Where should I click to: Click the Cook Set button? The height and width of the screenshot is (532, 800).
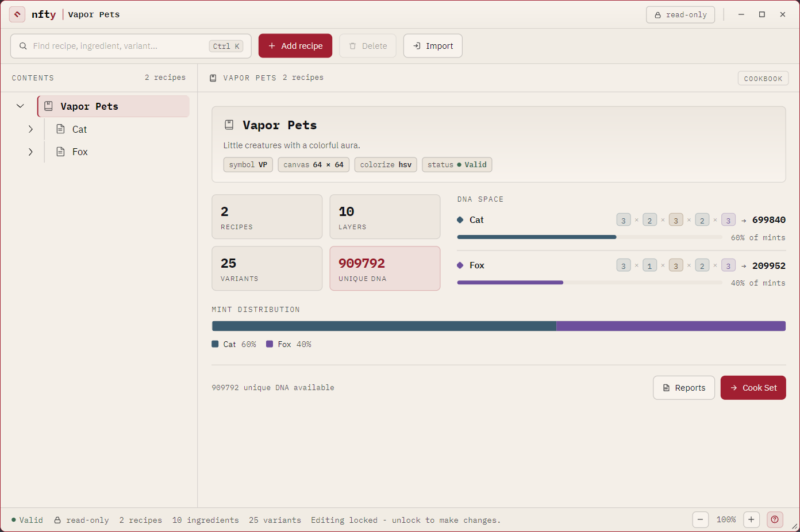point(753,388)
